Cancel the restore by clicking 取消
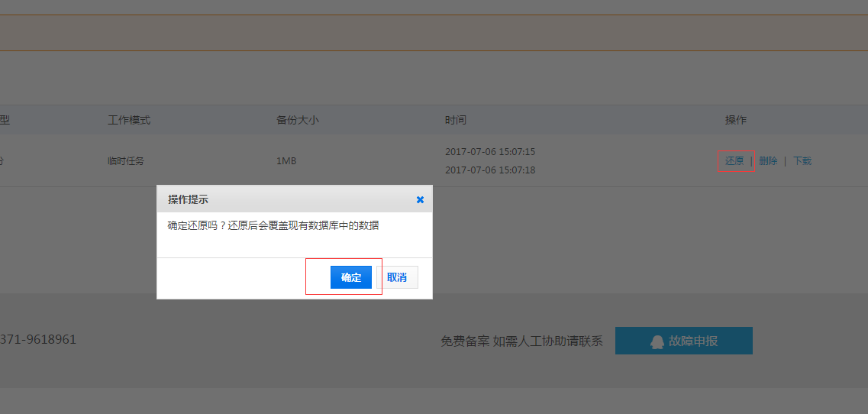 point(397,277)
